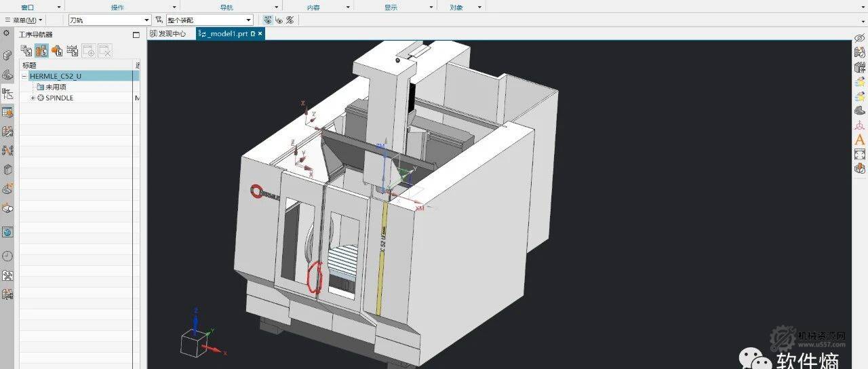Collapse the HERMLE_C52_U tree node
Screen dimensions: 868x369
24,77
